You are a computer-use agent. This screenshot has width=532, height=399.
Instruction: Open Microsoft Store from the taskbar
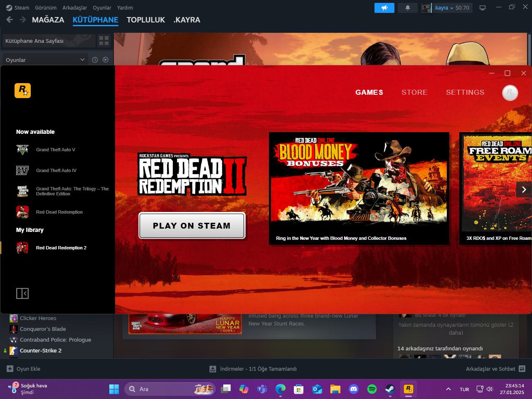pyautogui.click(x=299, y=389)
